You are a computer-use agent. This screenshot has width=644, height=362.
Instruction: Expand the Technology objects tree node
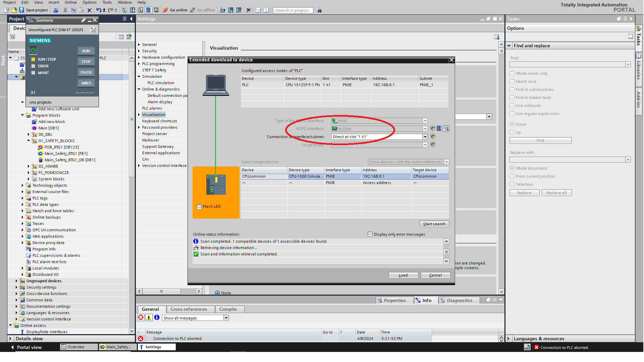pos(22,185)
